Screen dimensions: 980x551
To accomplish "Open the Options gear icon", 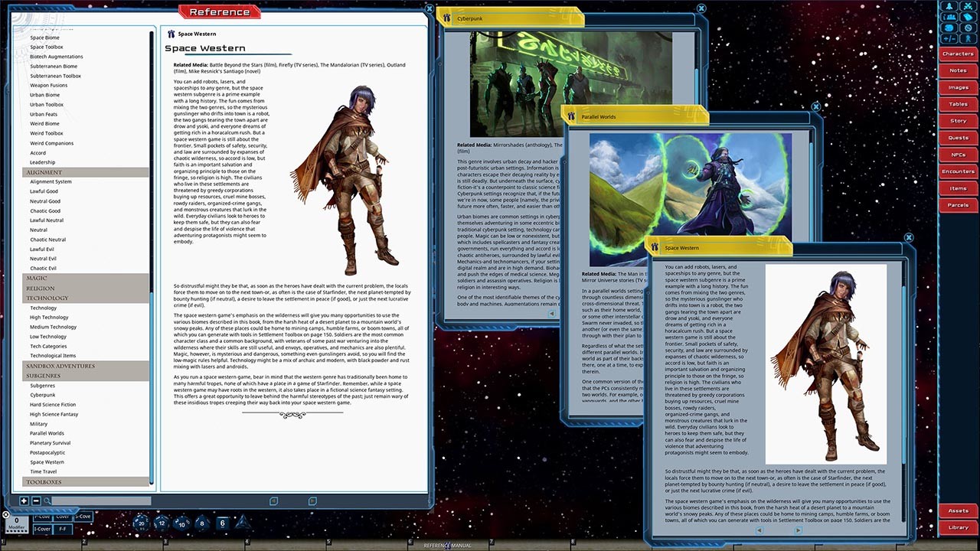I will pyautogui.click(x=968, y=28).
